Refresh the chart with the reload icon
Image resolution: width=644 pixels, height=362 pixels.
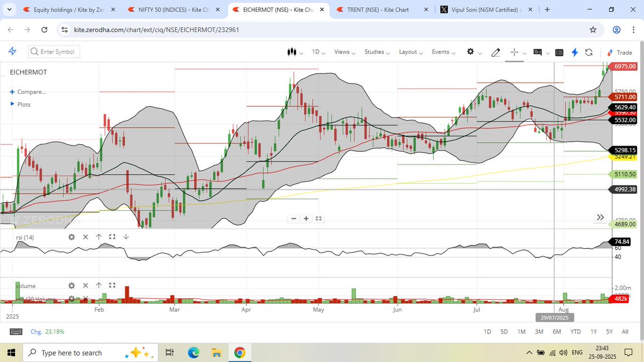coord(589,52)
